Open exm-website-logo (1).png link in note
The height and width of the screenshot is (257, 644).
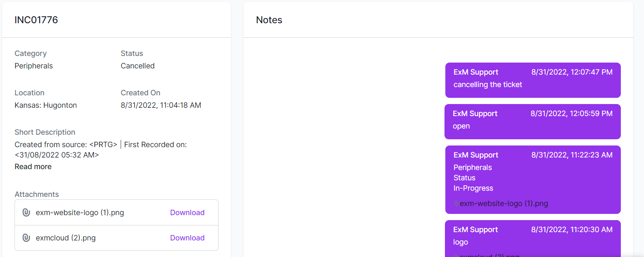(504, 204)
